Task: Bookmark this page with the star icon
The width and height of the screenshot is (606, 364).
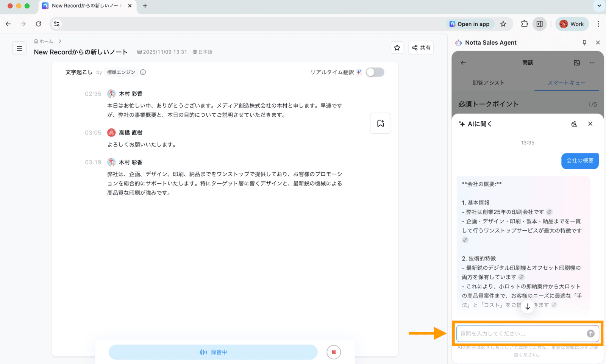Action: (x=503, y=24)
